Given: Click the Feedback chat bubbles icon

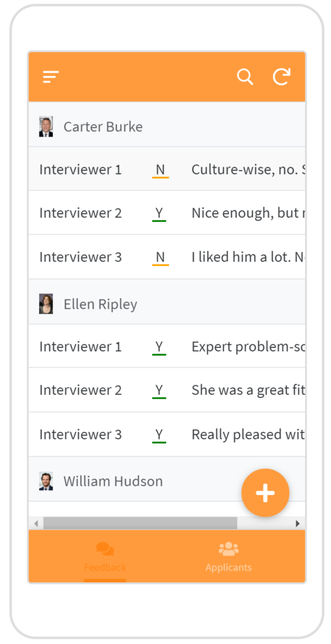Looking at the screenshot, I should pyautogui.click(x=105, y=549).
